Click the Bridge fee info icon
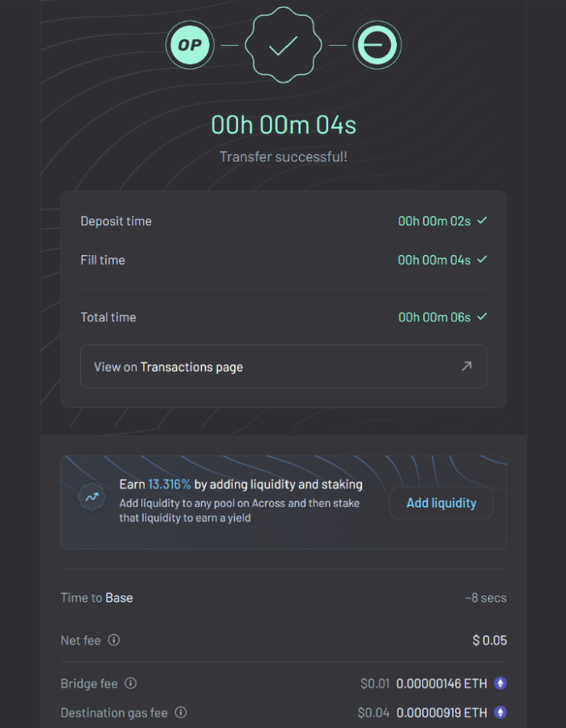 [x=131, y=684]
